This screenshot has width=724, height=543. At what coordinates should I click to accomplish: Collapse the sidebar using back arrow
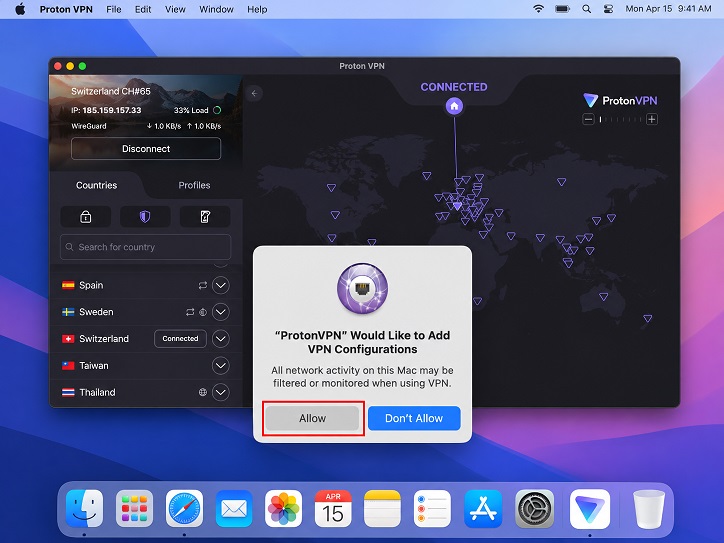pos(254,93)
